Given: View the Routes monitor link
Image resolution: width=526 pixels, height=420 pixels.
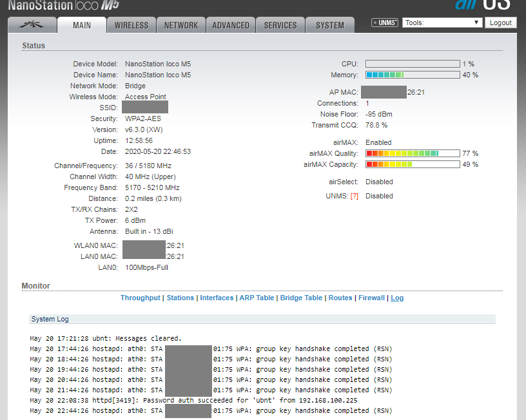Looking at the screenshot, I should tap(340, 298).
